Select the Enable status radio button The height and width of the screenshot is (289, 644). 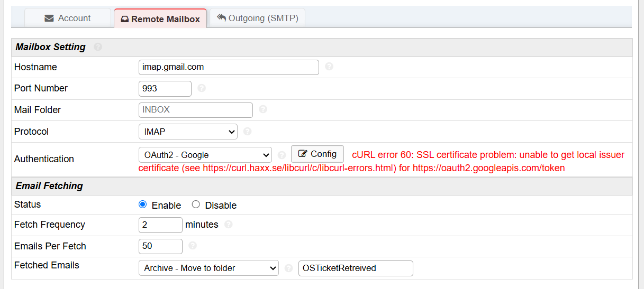click(x=142, y=205)
